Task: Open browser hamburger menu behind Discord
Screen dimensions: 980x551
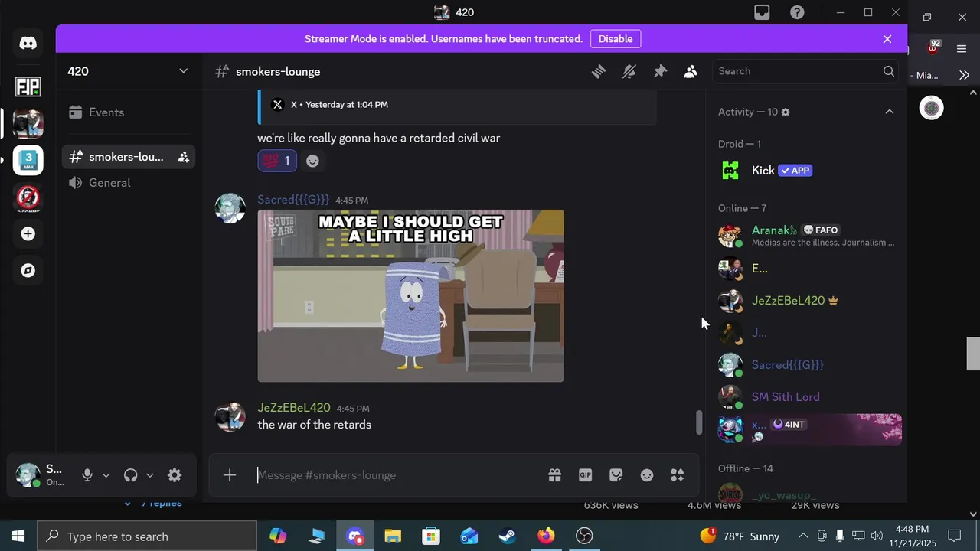Action: click(962, 49)
